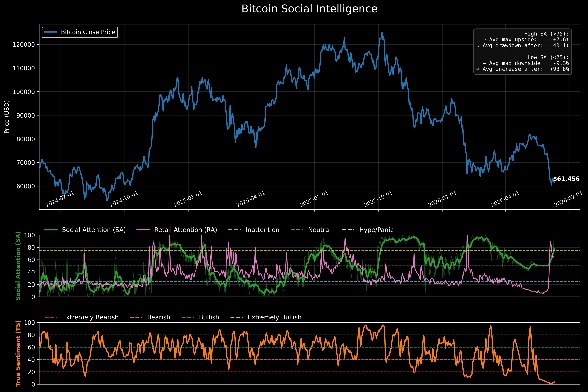Select the "Avg max upside: +7.6%" line
The width and height of the screenshot is (588, 392).
click(526, 40)
